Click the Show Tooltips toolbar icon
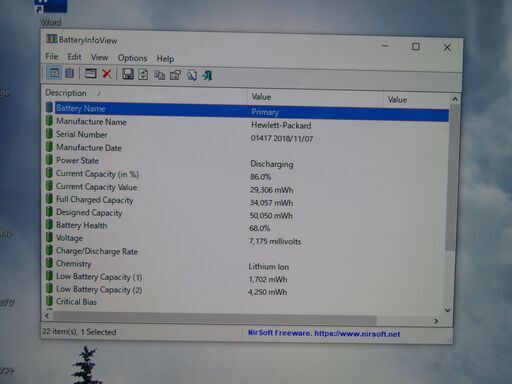Viewport: 512px width, 384px height. point(55,72)
